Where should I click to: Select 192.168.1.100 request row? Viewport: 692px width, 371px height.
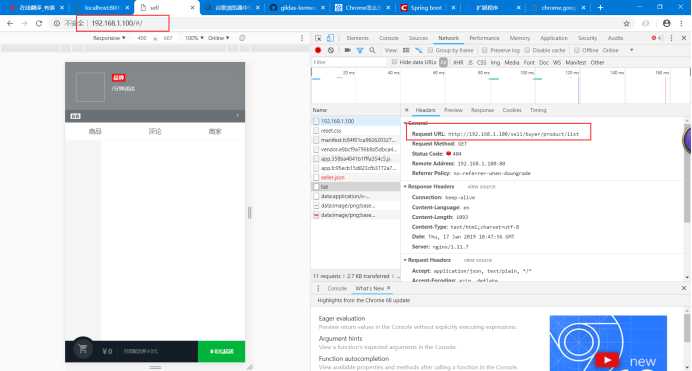coord(356,121)
